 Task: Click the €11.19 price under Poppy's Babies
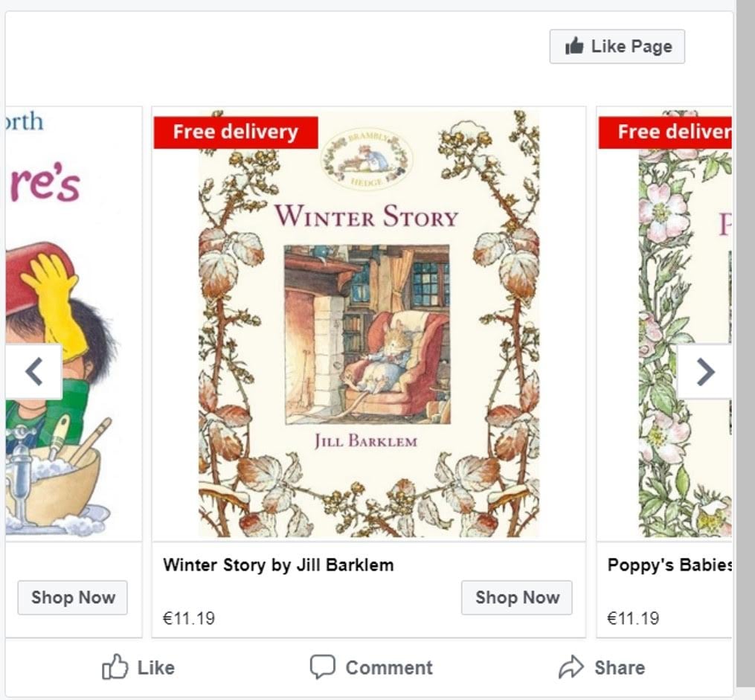tap(633, 618)
